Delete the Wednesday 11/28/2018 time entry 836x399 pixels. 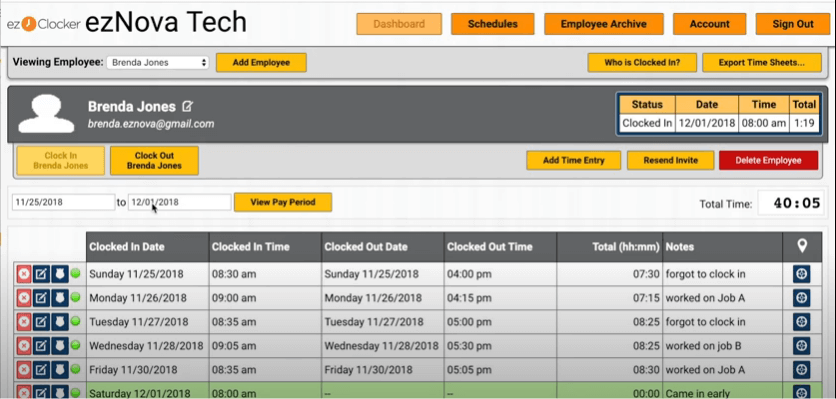pos(23,346)
